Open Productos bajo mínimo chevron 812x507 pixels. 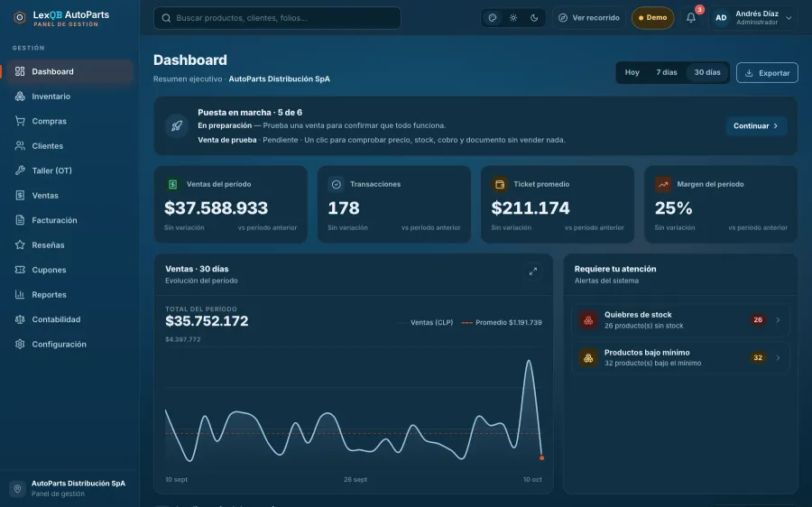[x=778, y=358]
